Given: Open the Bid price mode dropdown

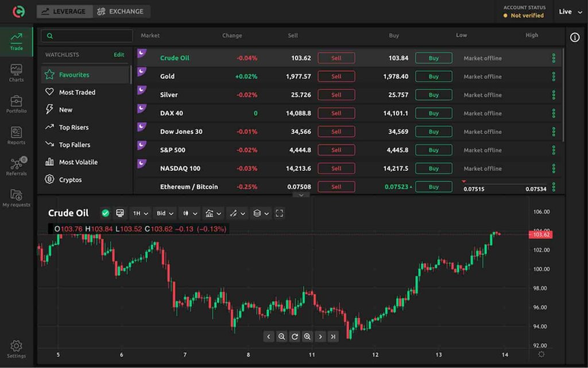Looking at the screenshot, I should 164,213.
